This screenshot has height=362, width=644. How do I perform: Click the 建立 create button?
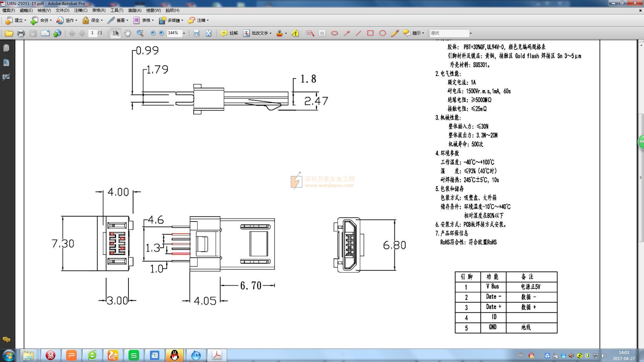pyautogui.click(x=16, y=20)
